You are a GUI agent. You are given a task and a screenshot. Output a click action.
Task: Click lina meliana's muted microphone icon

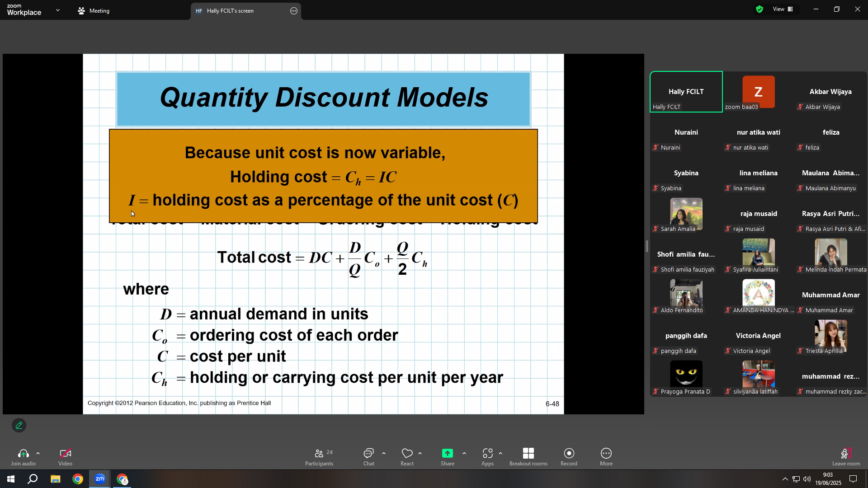(x=728, y=188)
